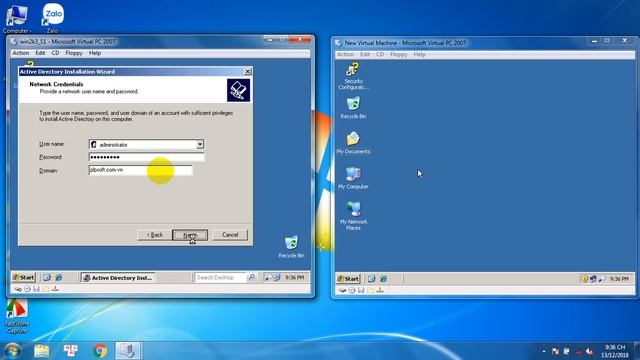Screen dimensions: 640x360
Task: Open My Computer in New Virtual Machine
Action: pos(353,178)
